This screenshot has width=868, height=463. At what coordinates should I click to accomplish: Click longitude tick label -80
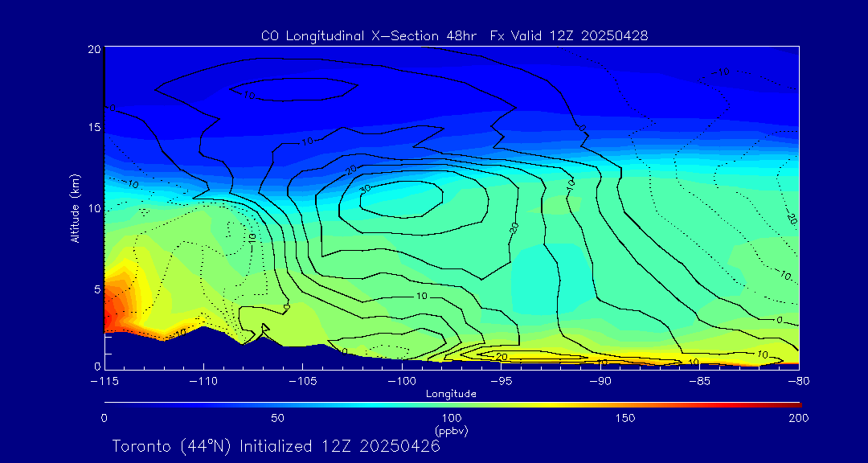pyautogui.click(x=798, y=381)
